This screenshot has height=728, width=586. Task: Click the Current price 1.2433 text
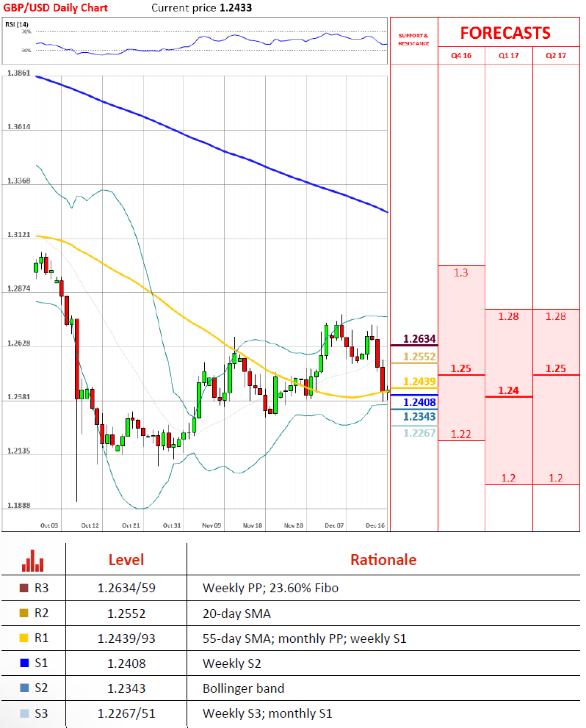tap(202, 8)
